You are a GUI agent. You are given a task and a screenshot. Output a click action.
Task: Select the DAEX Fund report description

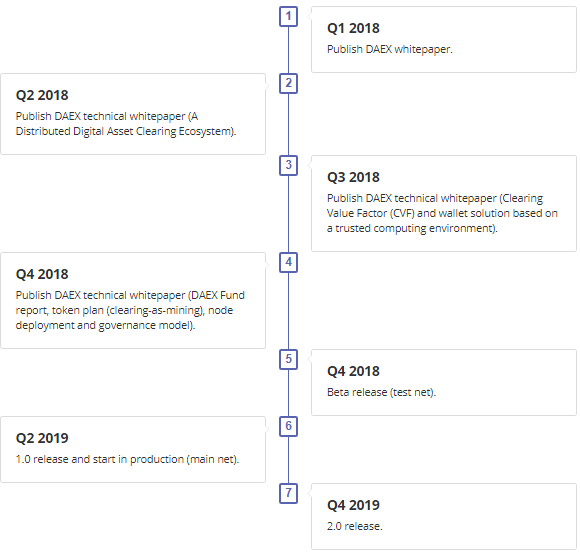pyautogui.click(x=130, y=310)
